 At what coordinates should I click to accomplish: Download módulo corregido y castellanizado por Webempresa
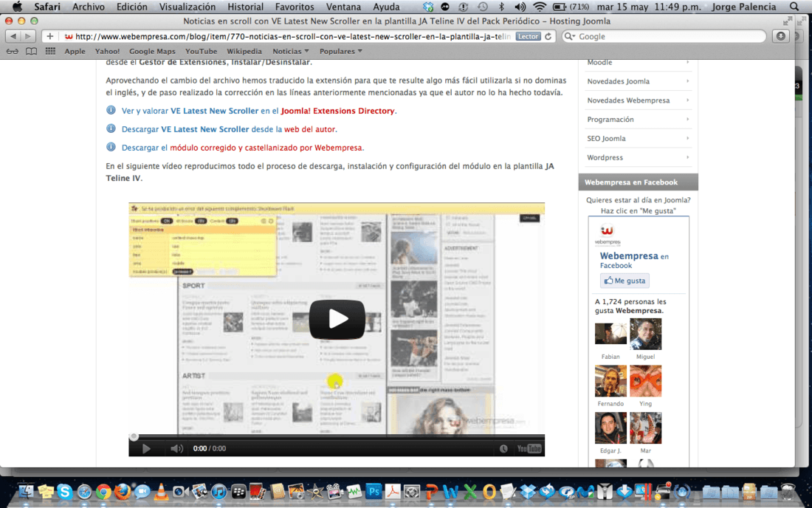coord(266,148)
